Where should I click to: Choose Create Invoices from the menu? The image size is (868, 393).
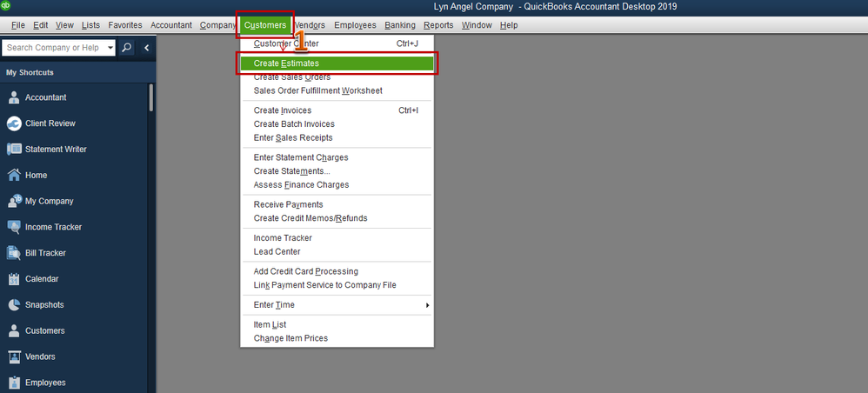point(337,110)
